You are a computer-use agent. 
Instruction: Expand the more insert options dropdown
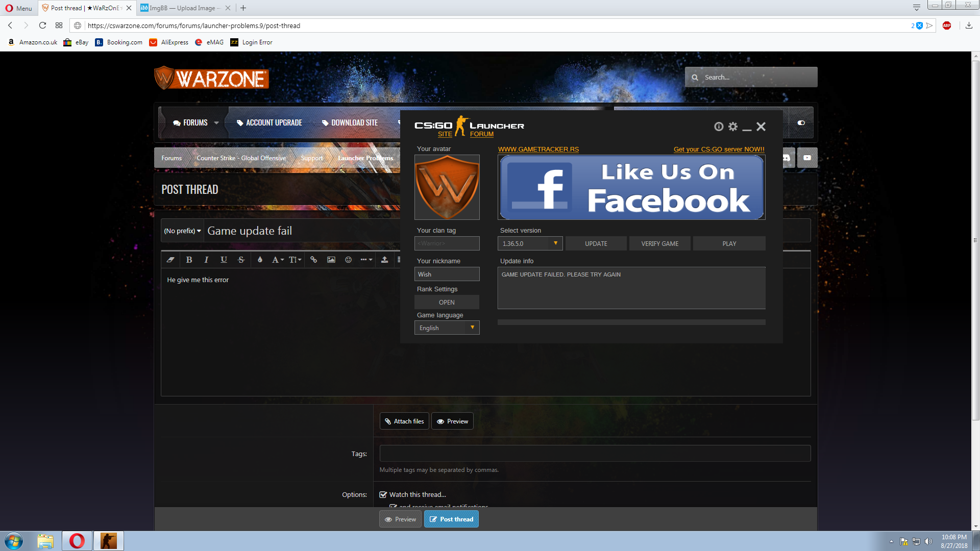pyautogui.click(x=366, y=260)
